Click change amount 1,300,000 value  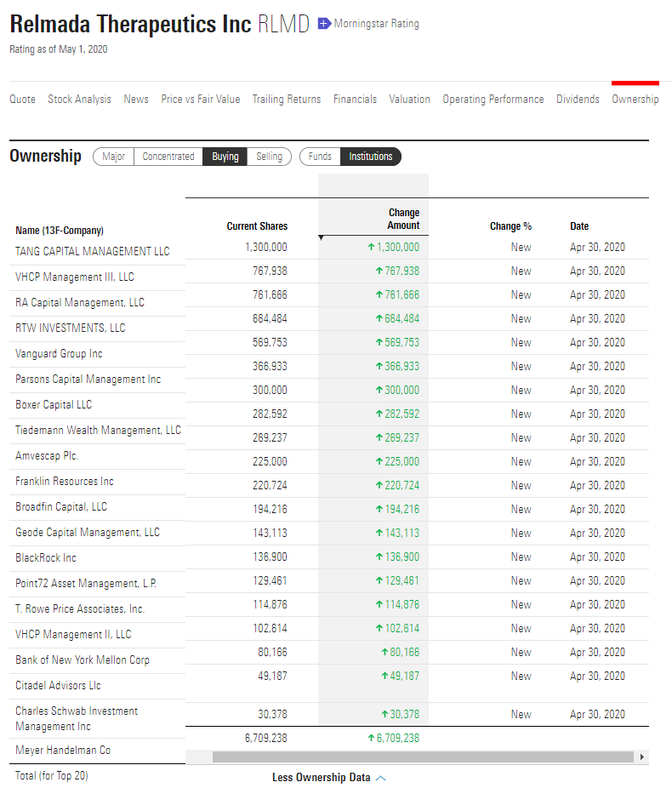pos(398,248)
